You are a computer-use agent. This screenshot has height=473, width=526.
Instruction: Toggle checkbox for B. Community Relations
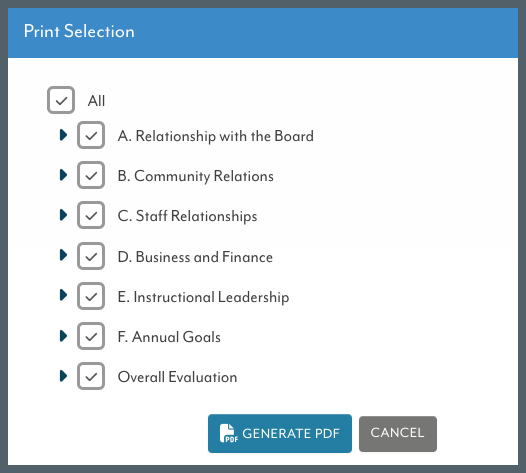[91, 175]
